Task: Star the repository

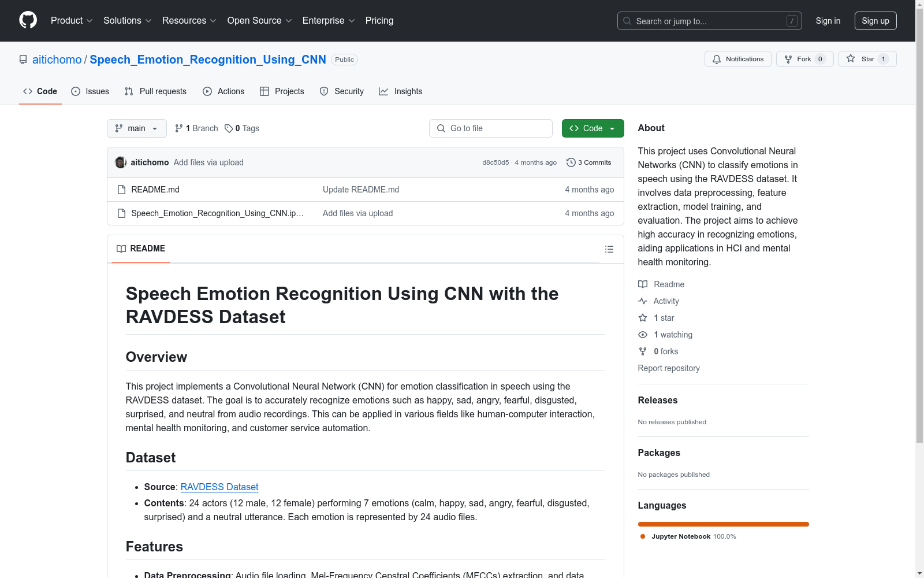Action: 867,59
